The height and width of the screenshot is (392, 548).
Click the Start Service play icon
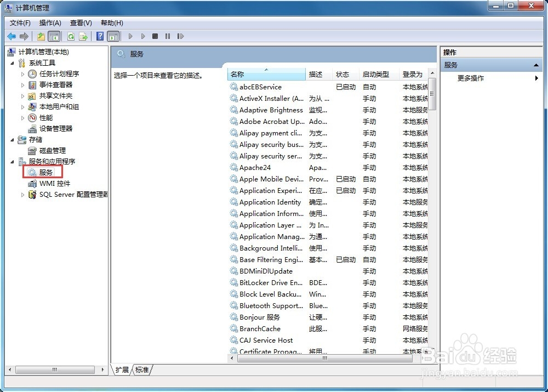pyautogui.click(x=130, y=36)
